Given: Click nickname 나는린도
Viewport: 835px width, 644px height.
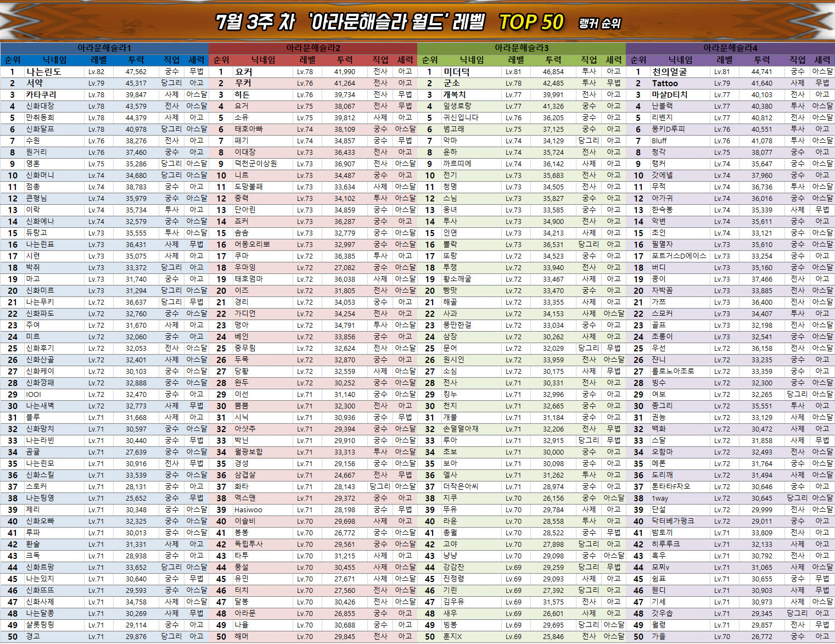Looking at the screenshot, I should [44, 71].
